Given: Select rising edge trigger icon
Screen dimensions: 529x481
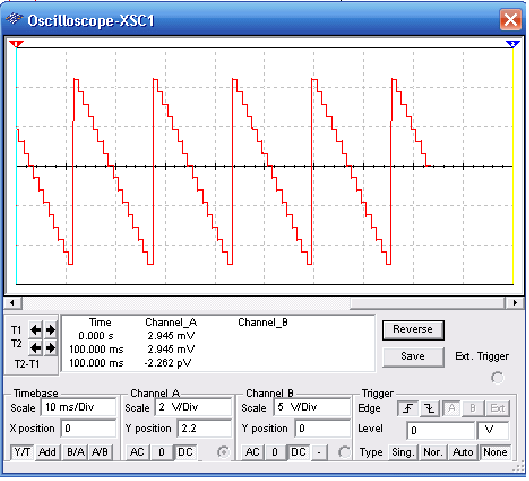Looking at the screenshot, I should [408, 409].
